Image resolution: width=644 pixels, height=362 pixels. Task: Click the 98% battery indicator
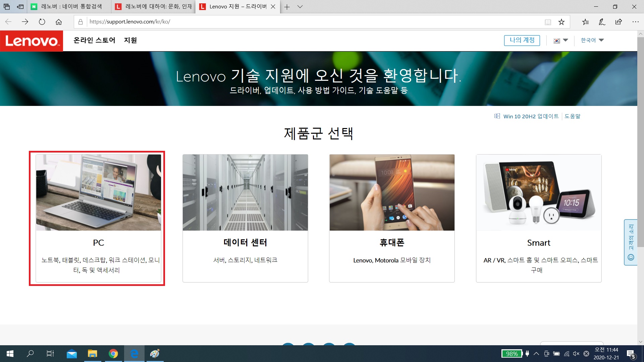coord(512,354)
